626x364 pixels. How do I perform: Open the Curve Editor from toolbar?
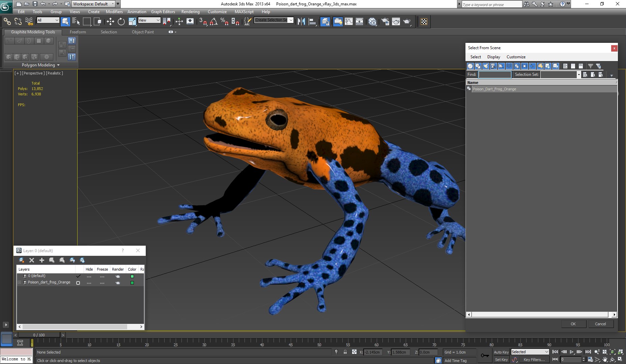tap(349, 22)
